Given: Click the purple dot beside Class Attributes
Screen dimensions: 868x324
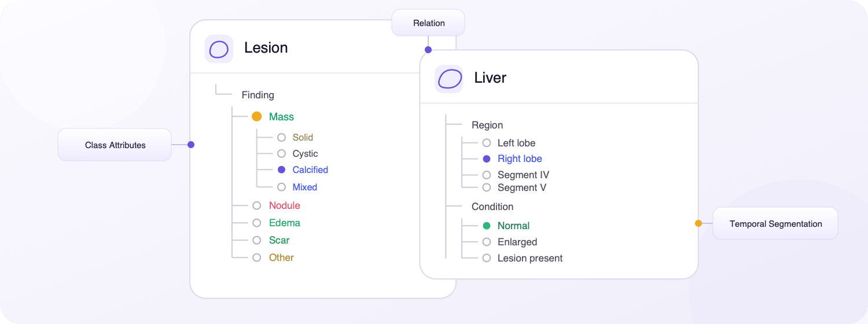Looking at the screenshot, I should coord(191,145).
